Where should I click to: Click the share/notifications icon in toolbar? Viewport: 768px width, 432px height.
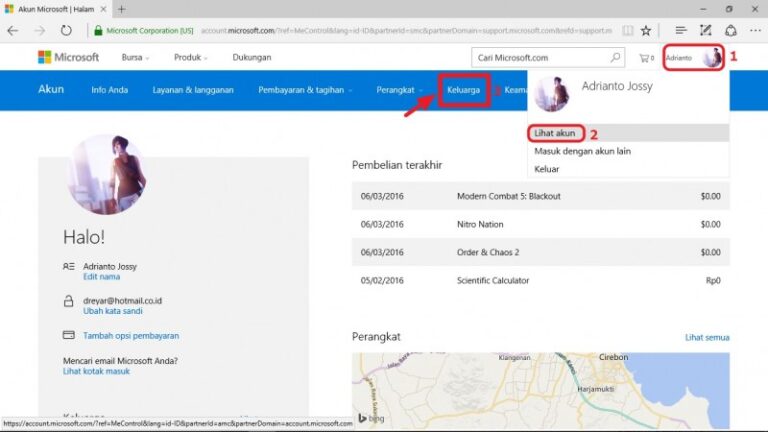[731, 31]
